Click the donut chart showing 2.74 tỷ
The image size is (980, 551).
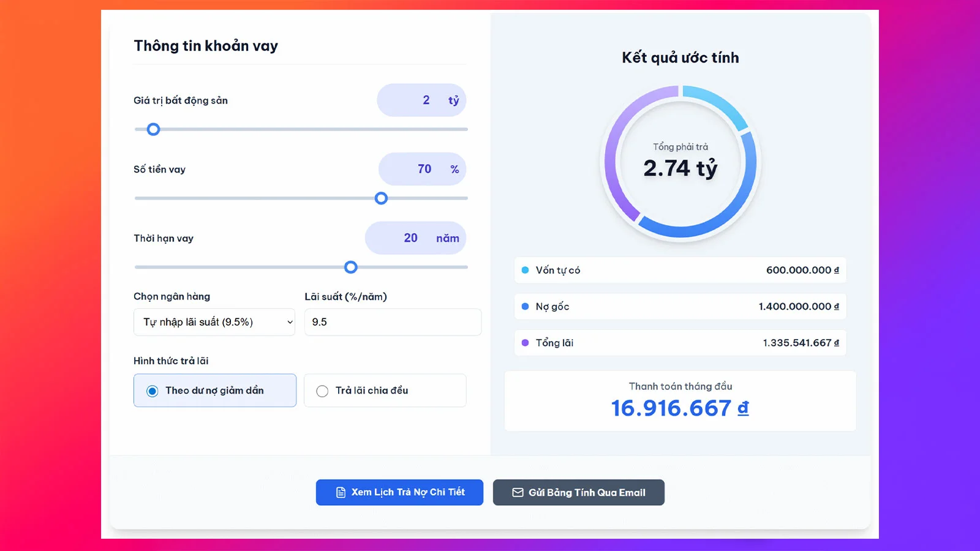pos(680,162)
